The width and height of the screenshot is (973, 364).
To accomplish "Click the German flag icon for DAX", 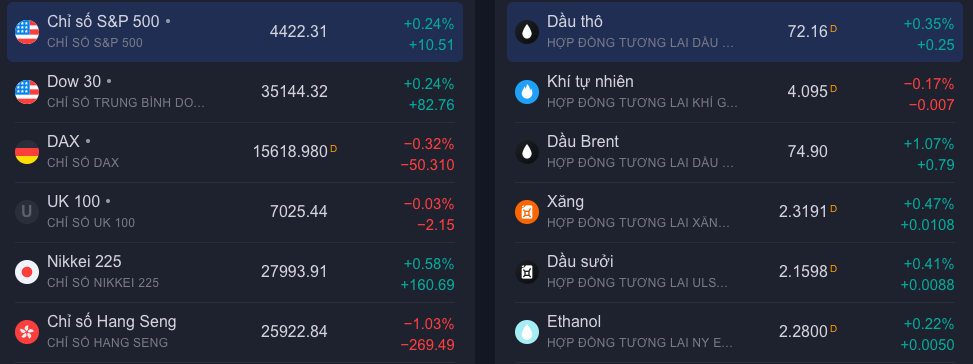I will [x=27, y=152].
